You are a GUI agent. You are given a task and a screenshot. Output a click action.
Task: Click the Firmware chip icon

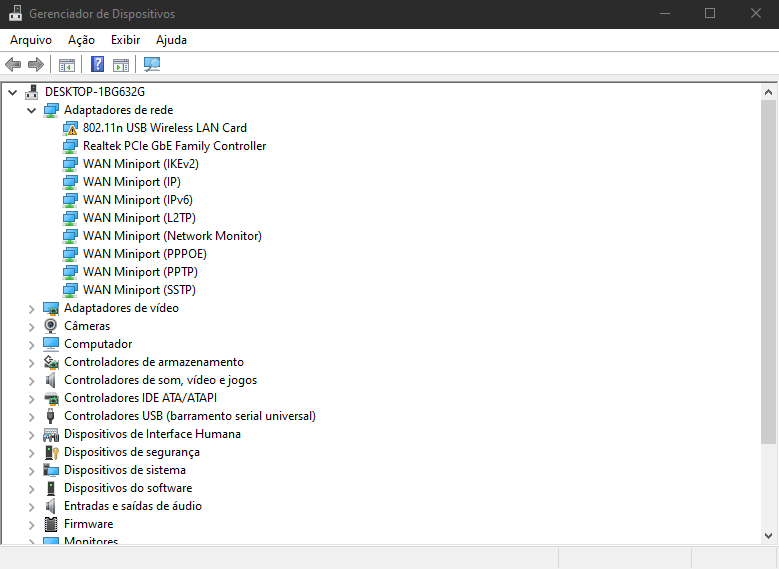[51, 524]
